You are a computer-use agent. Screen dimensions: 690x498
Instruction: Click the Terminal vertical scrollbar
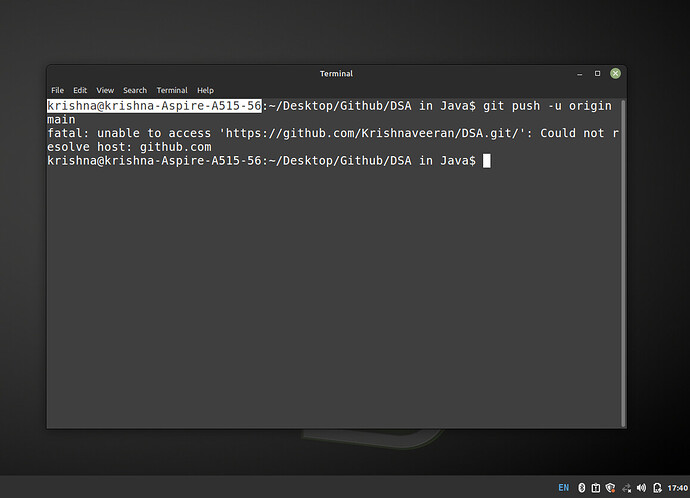coord(624,260)
